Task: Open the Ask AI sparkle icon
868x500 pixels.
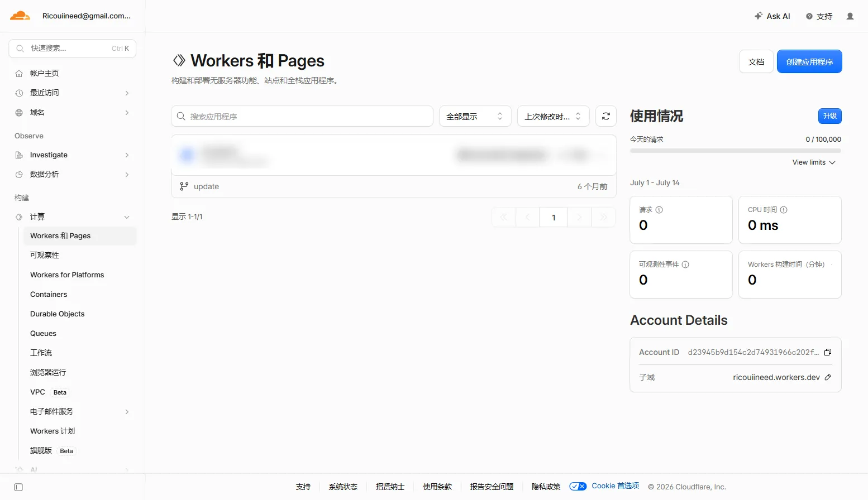Action: pos(758,16)
